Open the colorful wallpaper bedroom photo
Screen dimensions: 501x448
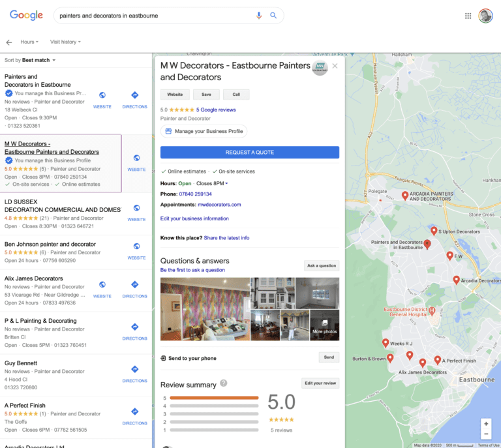(205, 309)
